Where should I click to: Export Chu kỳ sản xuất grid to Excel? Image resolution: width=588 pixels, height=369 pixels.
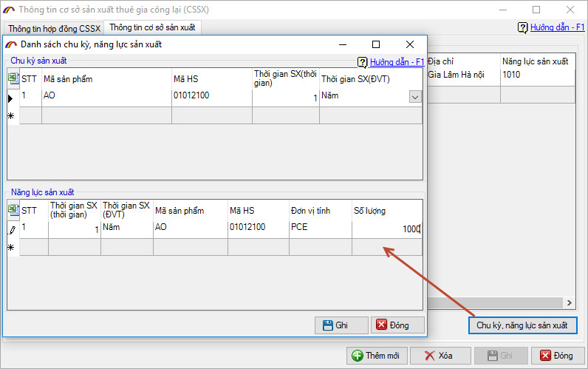pyautogui.click(x=13, y=78)
